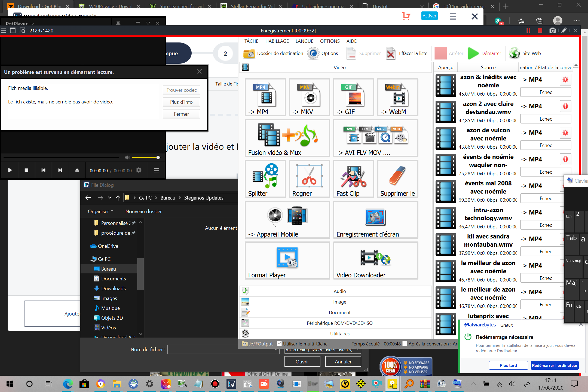The image size is (588, 392).
Task: Click the Activer button in Wondershare
Action: tap(429, 16)
